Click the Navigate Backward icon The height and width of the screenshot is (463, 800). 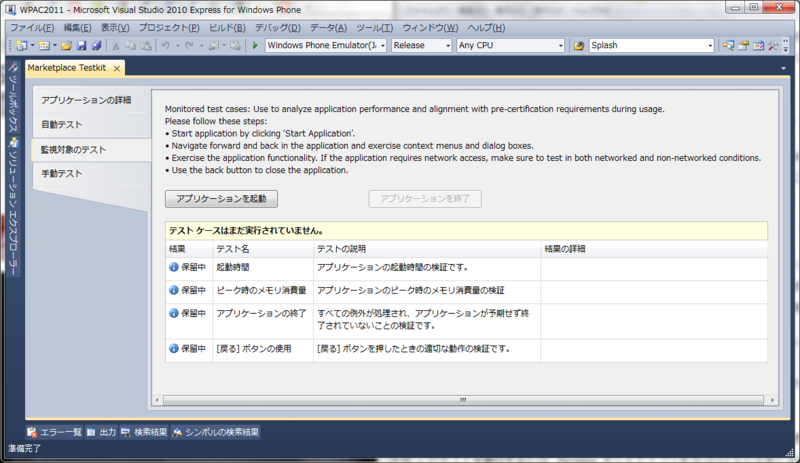pyautogui.click(x=213, y=45)
